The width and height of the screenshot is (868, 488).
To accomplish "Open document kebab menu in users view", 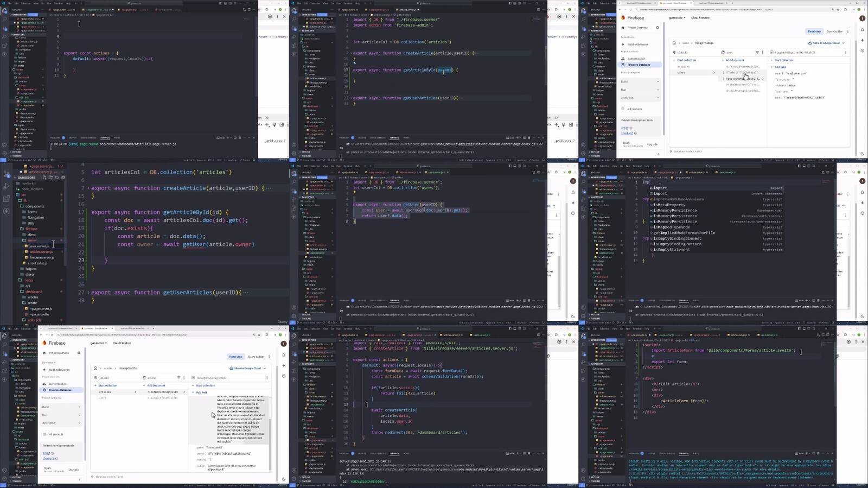I will (x=845, y=53).
